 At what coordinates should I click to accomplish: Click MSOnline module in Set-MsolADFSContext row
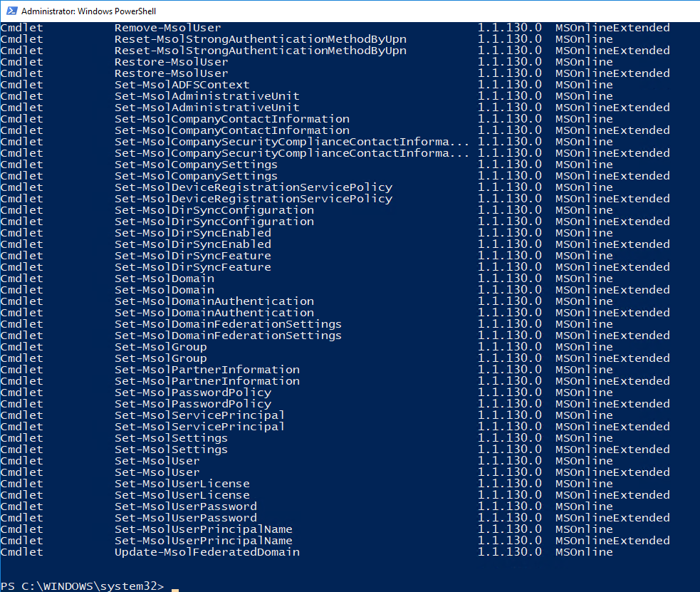(584, 85)
